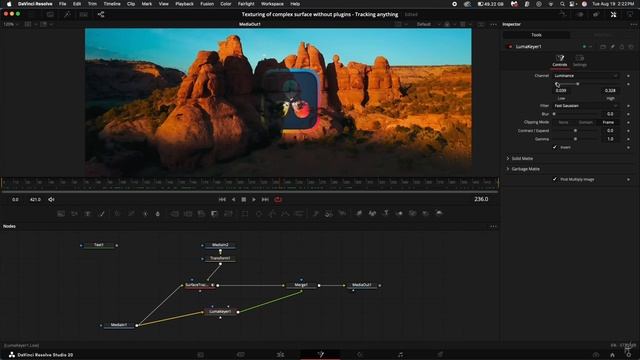Viewport: 640px width, 360px height.
Task: Open the Workspace menu
Action: point(272,4)
